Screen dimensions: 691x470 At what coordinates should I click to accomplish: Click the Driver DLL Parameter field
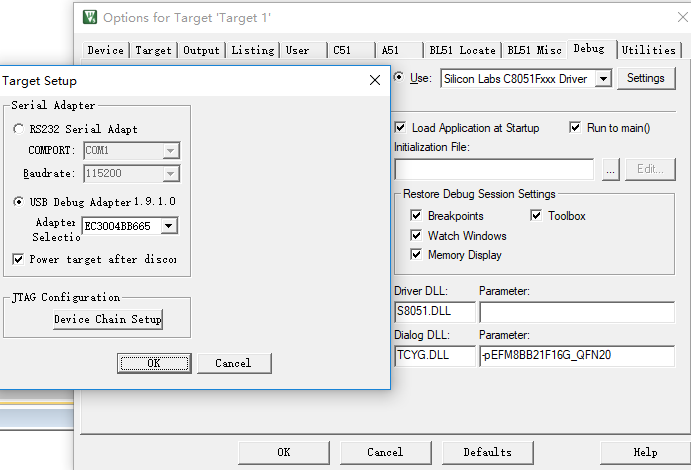coord(577,311)
